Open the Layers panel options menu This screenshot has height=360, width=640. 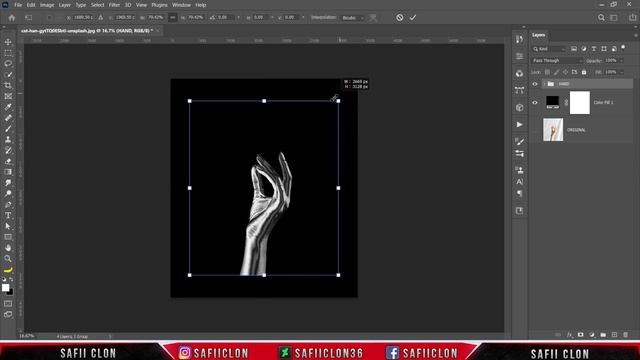tap(636, 35)
